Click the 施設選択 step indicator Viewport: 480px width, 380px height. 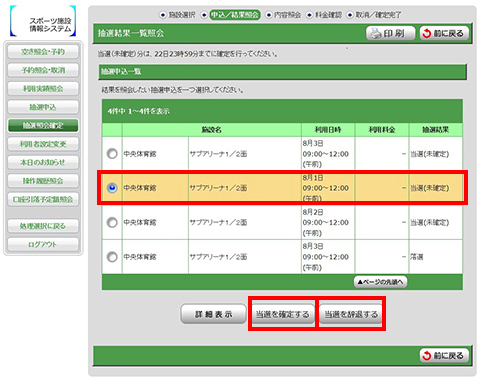click(178, 15)
